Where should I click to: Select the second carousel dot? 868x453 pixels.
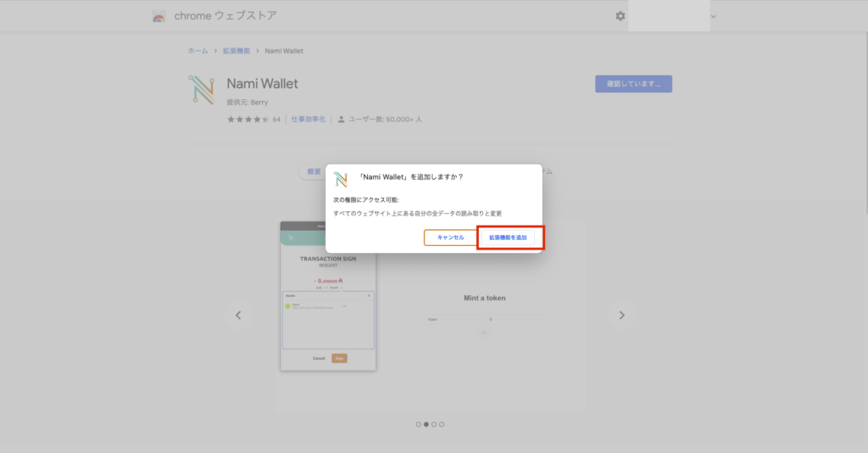[x=426, y=424]
